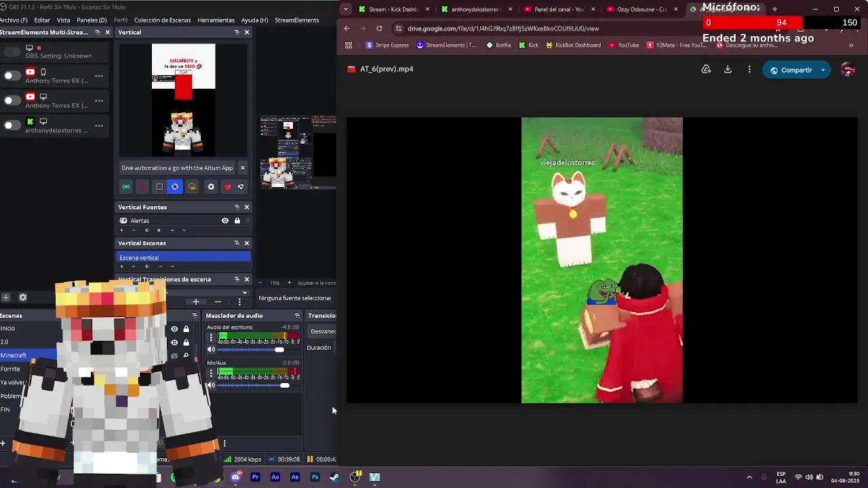
Task: Undock the Mezclador de audio panel
Action: 296,315
